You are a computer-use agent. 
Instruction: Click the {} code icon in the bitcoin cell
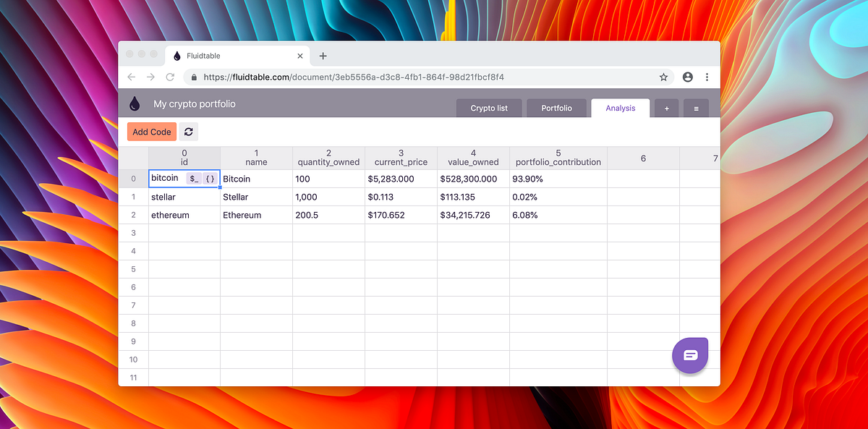click(x=209, y=179)
